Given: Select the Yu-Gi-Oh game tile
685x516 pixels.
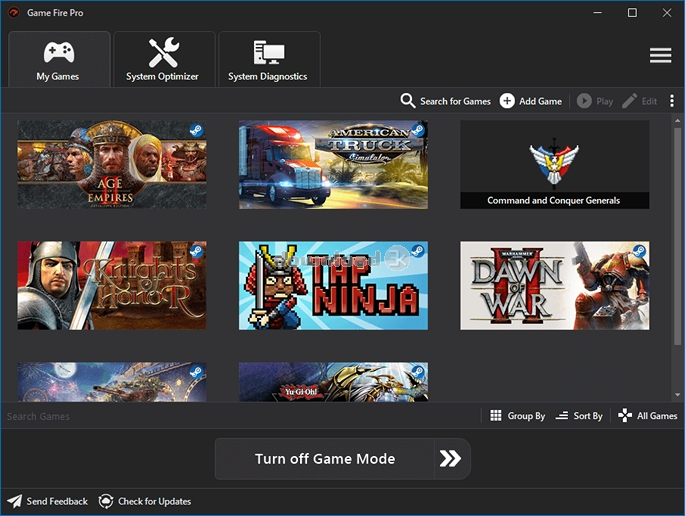Looking at the screenshot, I should tap(333, 382).
